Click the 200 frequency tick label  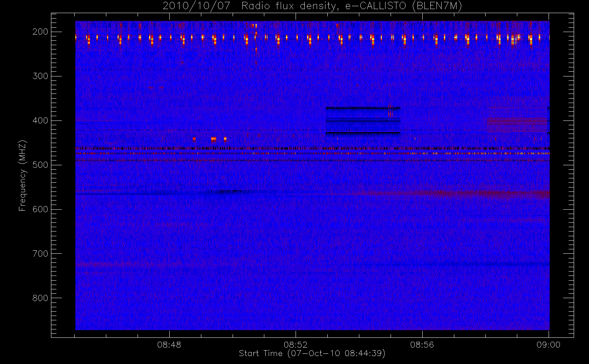pyautogui.click(x=40, y=32)
